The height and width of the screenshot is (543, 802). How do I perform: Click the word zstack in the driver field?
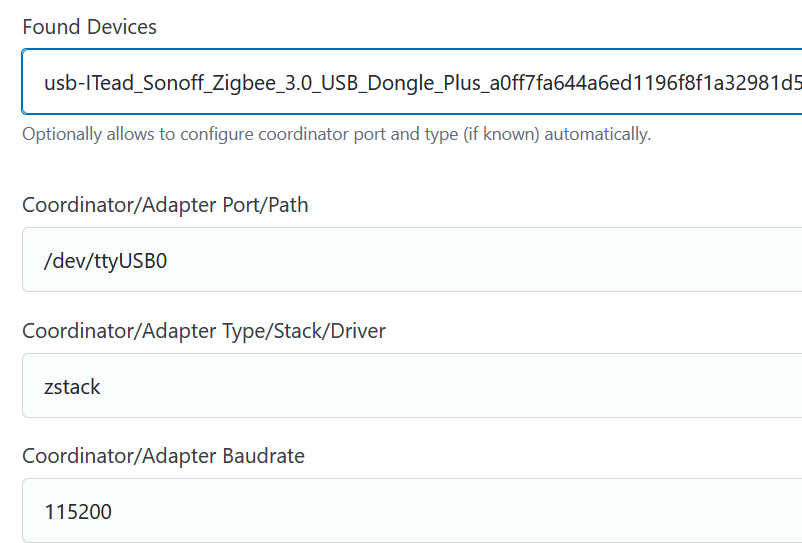[72, 386]
